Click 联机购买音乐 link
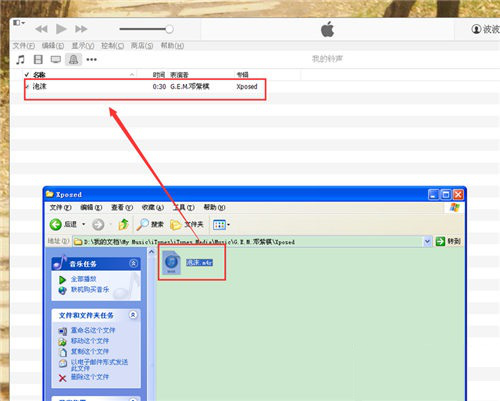The image size is (500, 401). click(x=90, y=289)
